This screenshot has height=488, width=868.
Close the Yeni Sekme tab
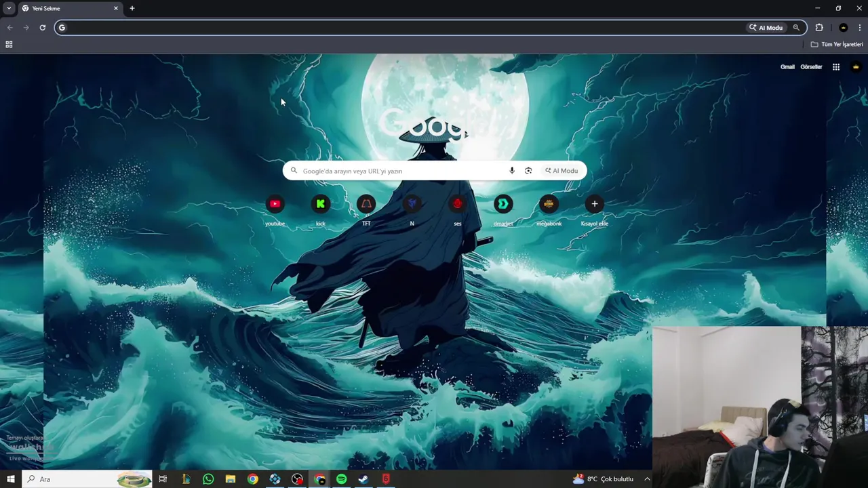(x=116, y=8)
